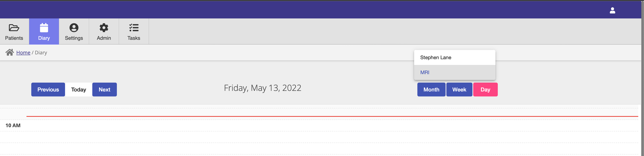644x156 pixels.
Task: Open the Settings user-circle icon
Action: (74, 27)
